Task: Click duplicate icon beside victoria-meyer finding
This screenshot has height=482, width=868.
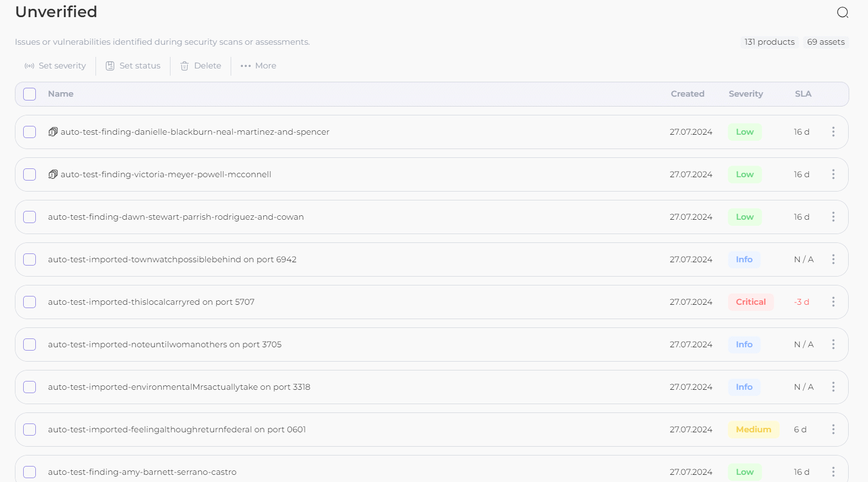Action: tap(53, 174)
